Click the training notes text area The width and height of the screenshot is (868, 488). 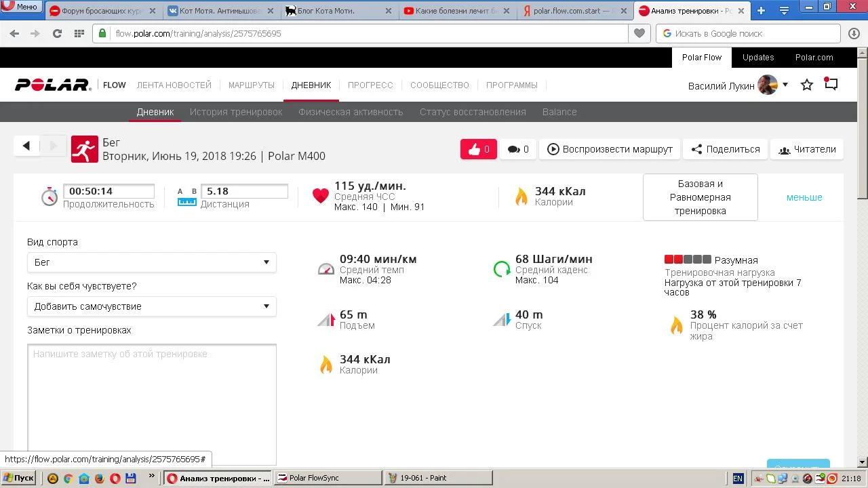(x=151, y=403)
